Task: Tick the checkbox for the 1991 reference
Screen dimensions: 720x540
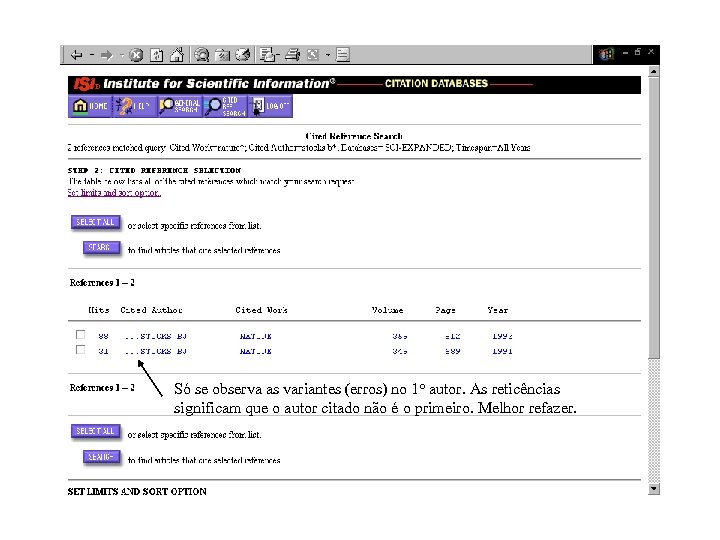Action: (80, 350)
